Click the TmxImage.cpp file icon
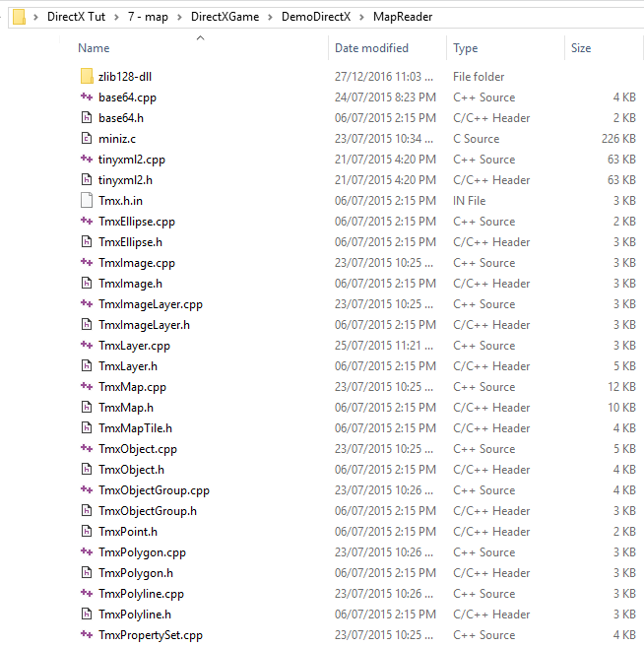 87,262
